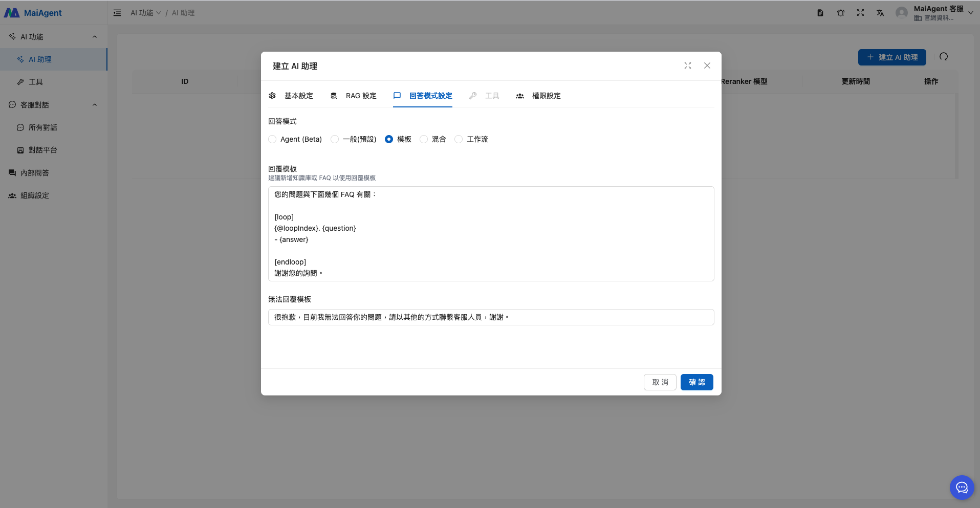Select the 工作流 radio option
Viewport: 980px width, 508px height.
(x=459, y=139)
